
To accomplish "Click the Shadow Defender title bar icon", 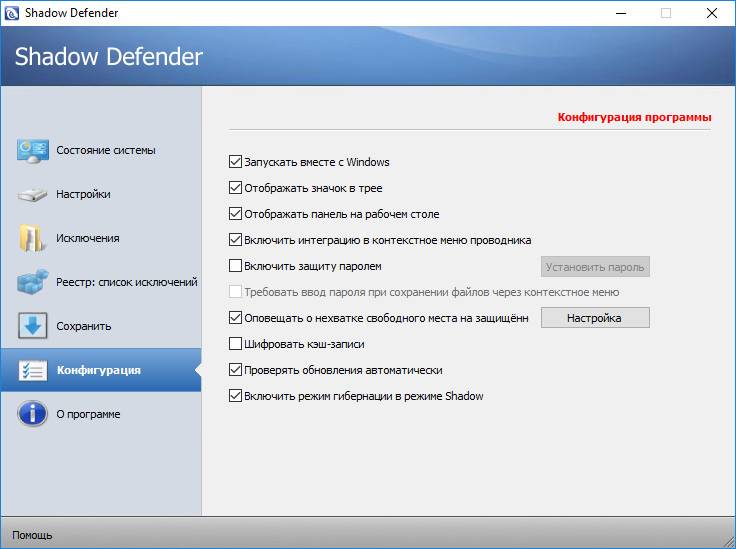I will pyautogui.click(x=11, y=13).
